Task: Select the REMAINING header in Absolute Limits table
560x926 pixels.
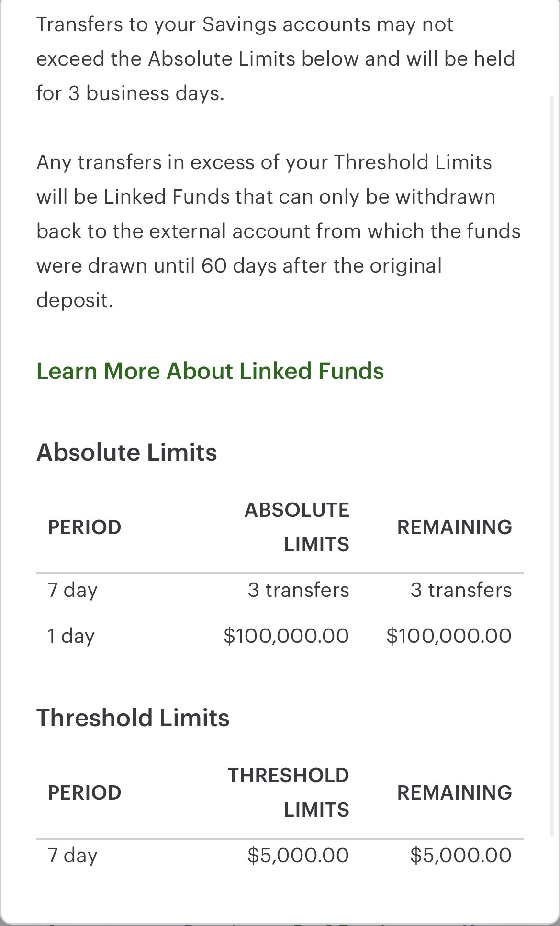Action: coord(454,527)
